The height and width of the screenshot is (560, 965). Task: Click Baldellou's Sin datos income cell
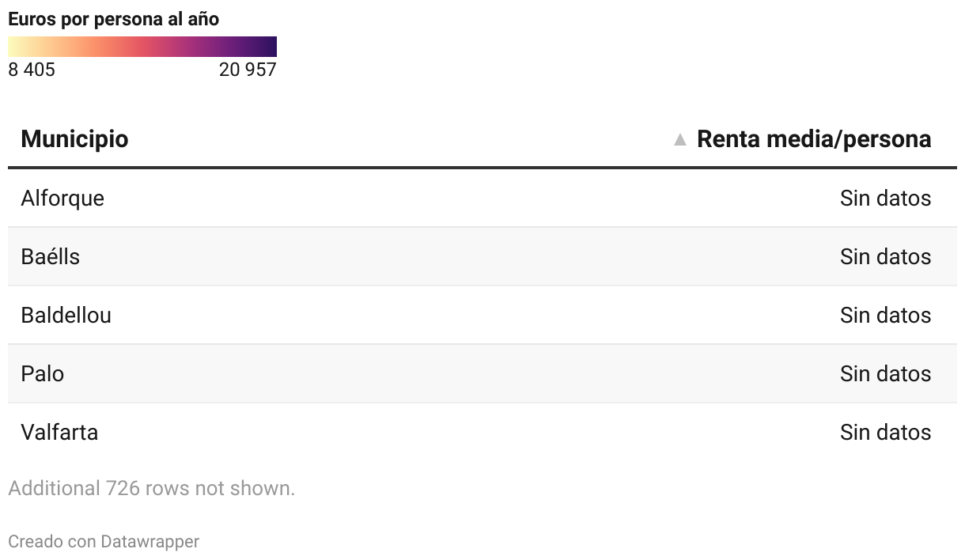click(x=885, y=315)
